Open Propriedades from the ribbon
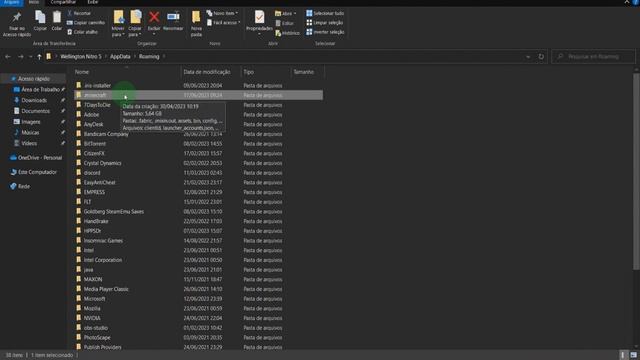Viewport: 640px width, 360px height. coord(259,21)
